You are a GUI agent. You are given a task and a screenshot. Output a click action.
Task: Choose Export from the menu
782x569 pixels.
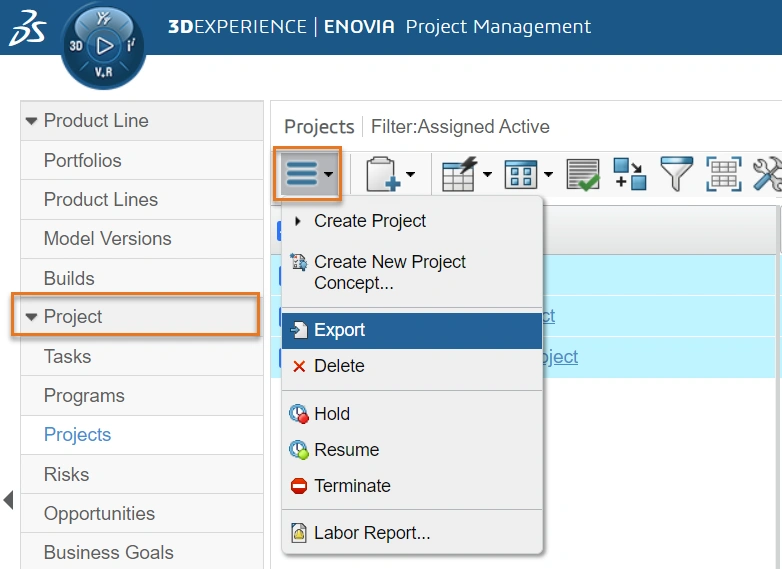339,330
